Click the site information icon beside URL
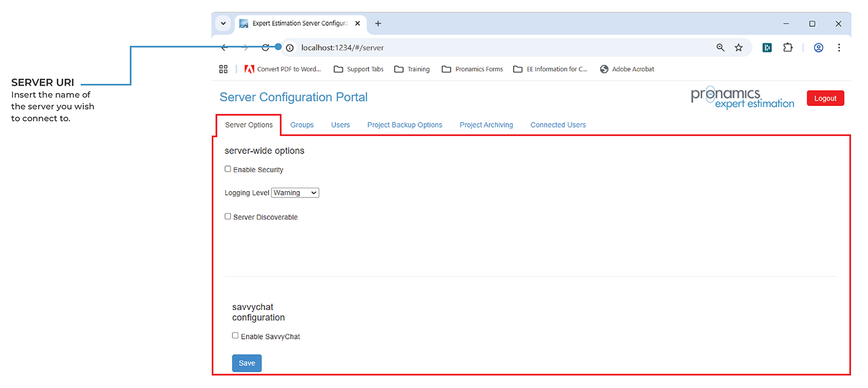868x388 pixels. tap(290, 47)
